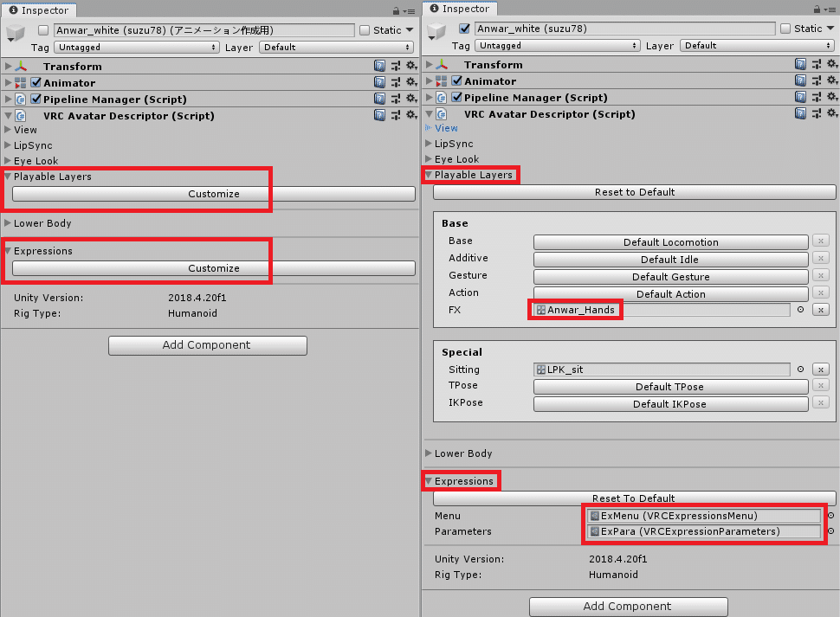
Task: Open Animator preset icon in right Inspector
Action: click(817, 80)
